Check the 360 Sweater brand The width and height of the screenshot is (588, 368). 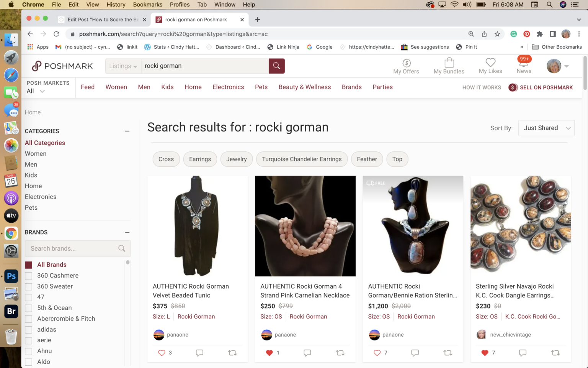coord(28,286)
